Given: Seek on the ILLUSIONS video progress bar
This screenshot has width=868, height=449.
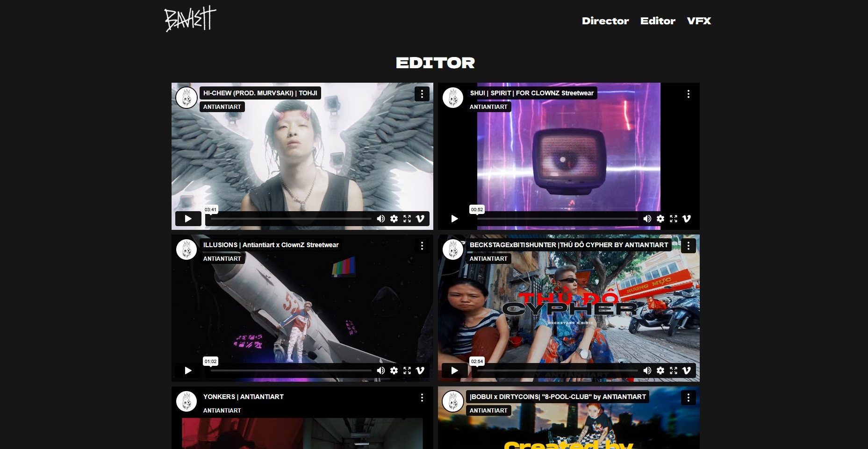Looking at the screenshot, I should pos(291,371).
